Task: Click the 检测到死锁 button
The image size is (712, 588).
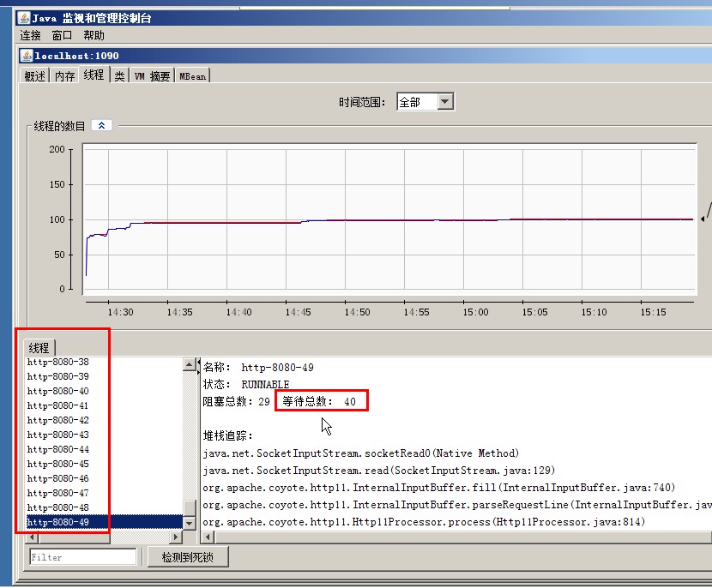Action: (x=188, y=557)
